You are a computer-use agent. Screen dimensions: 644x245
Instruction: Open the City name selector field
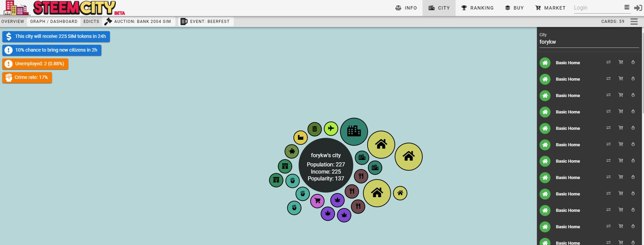[x=588, y=42]
